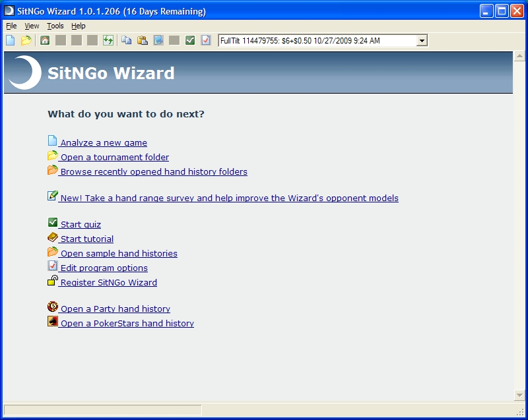Click the poker chip icon beside Open a Party hand history

[53, 307]
